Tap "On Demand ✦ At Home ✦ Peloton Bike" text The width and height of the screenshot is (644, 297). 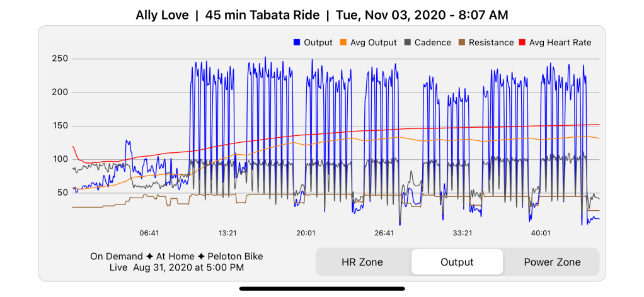click(176, 256)
